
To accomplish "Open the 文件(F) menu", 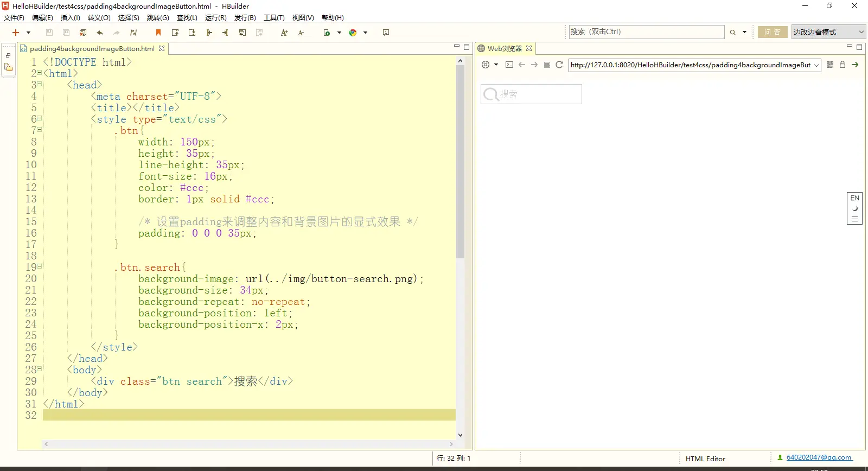I will [x=14, y=18].
